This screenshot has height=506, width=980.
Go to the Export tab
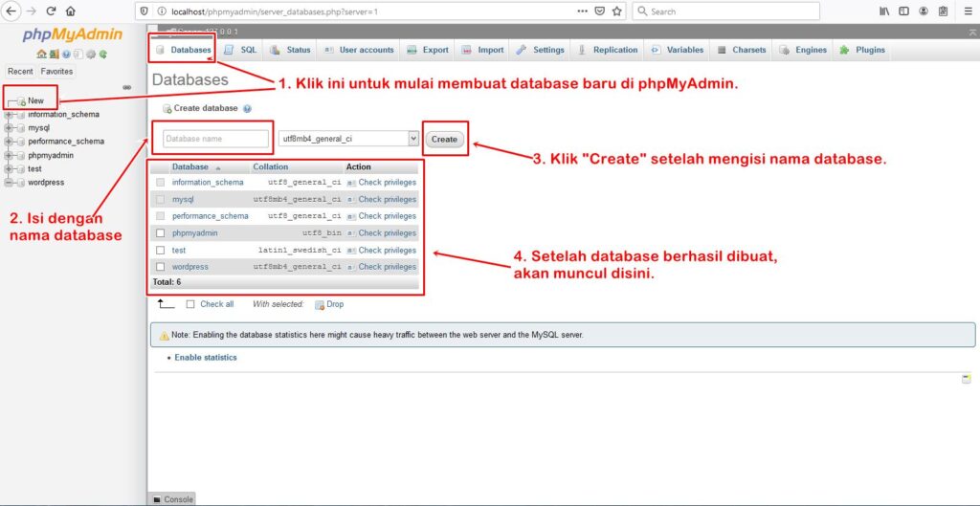428,50
